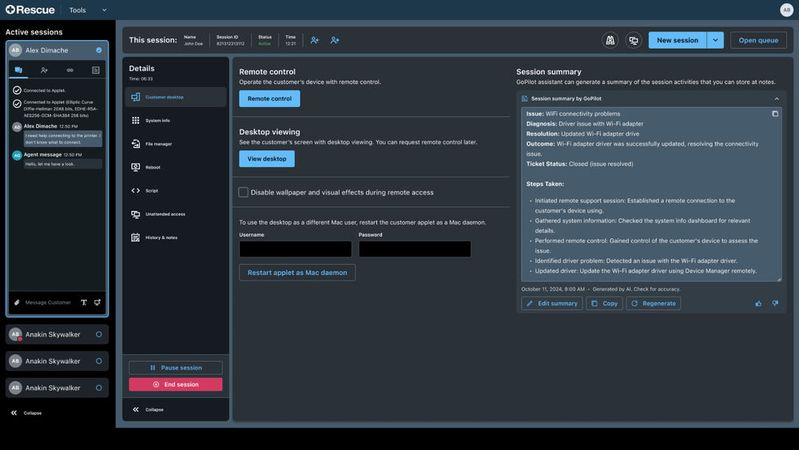799x450 pixels.
Task: Open the user avatar in the top bar
Action: click(786, 10)
